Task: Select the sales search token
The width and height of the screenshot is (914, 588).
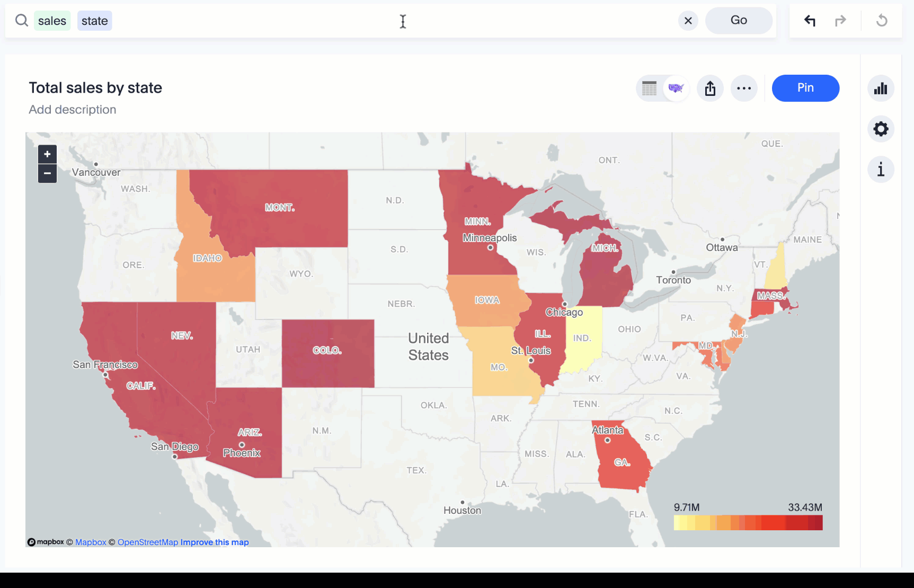Action: (52, 21)
